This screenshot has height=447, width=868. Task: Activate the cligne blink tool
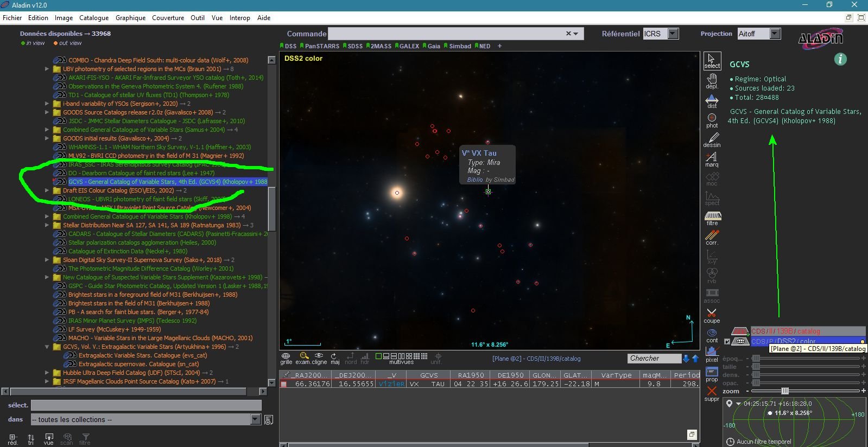click(319, 359)
